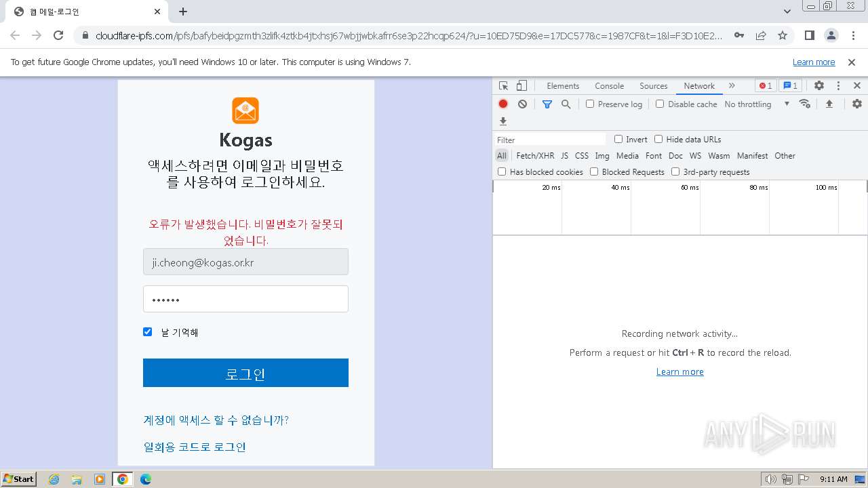Focus the password input field
The width and height of the screenshot is (868, 488).
click(245, 299)
